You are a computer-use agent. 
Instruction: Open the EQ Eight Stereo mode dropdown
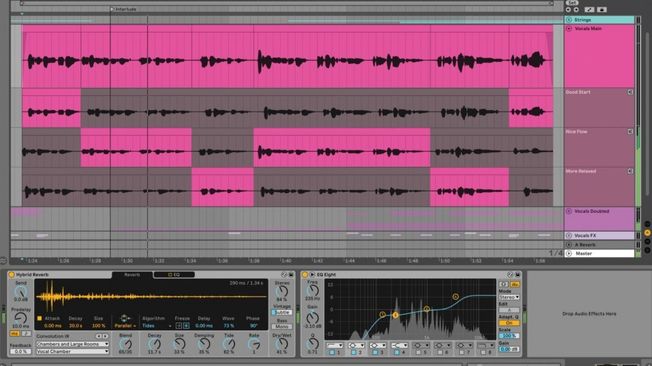509,297
